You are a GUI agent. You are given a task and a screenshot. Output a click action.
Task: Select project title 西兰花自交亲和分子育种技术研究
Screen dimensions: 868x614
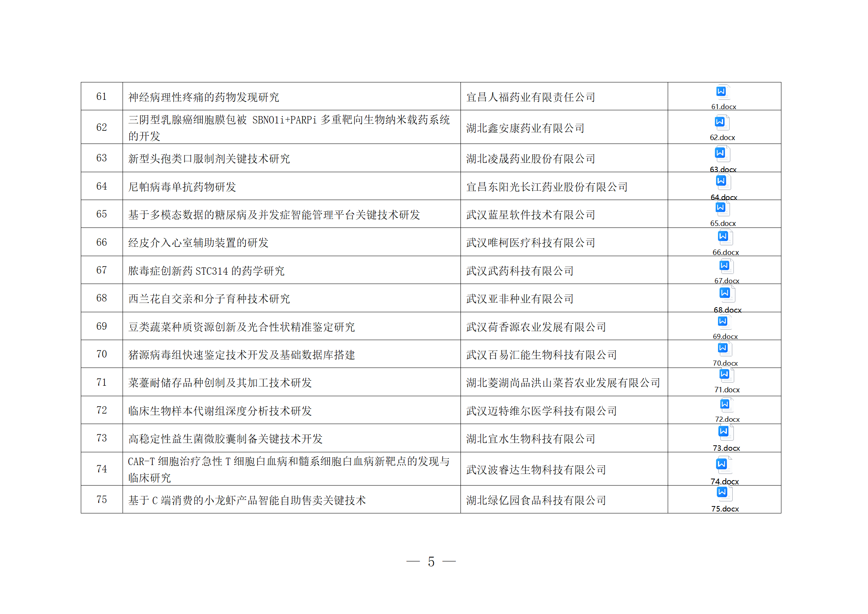pos(209,299)
